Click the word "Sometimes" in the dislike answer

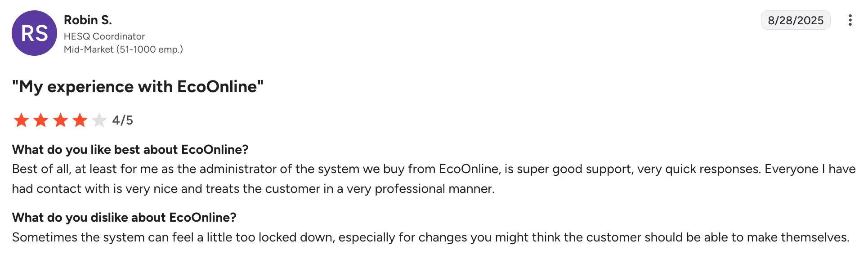click(44, 237)
